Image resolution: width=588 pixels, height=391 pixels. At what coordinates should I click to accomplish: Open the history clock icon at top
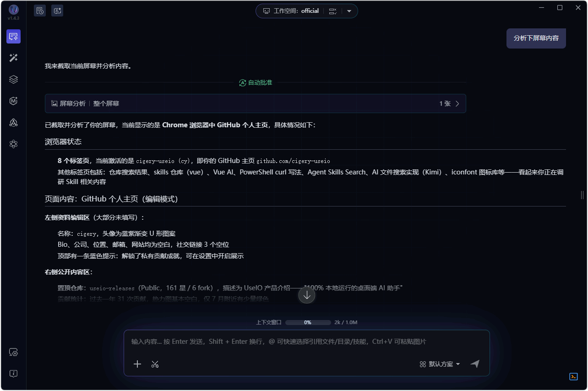(x=40, y=11)
